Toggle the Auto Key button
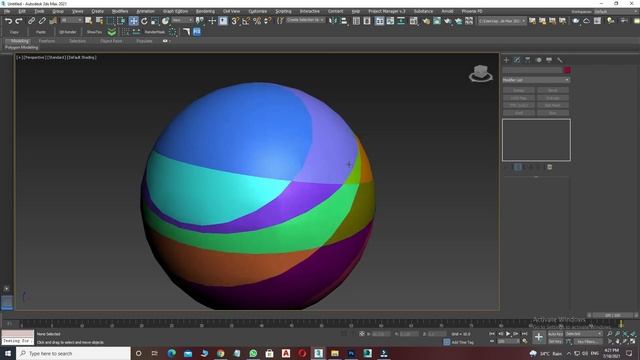This screenshot has width=640, height=360. (x=555, y=334)
